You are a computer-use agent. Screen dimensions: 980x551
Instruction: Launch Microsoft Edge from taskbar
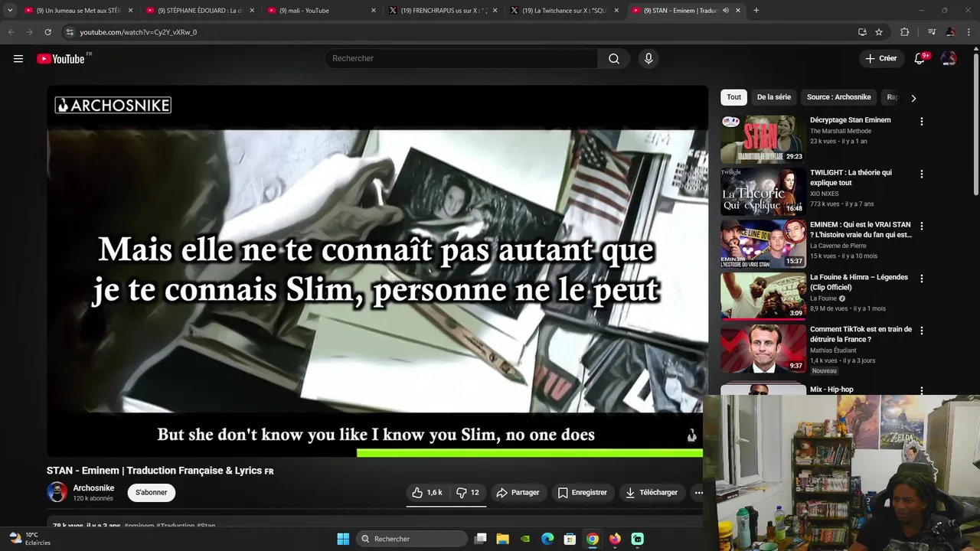[x=547, y=539]
